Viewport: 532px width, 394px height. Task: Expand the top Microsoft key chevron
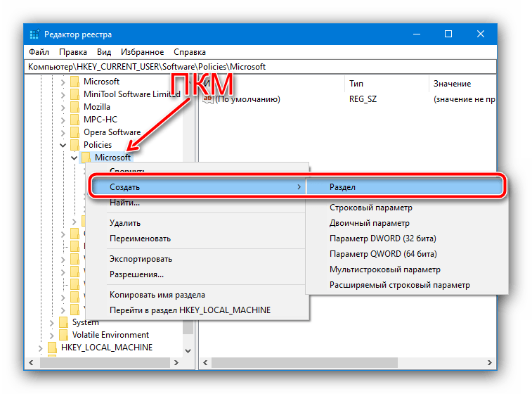click(x=63, y=82)
